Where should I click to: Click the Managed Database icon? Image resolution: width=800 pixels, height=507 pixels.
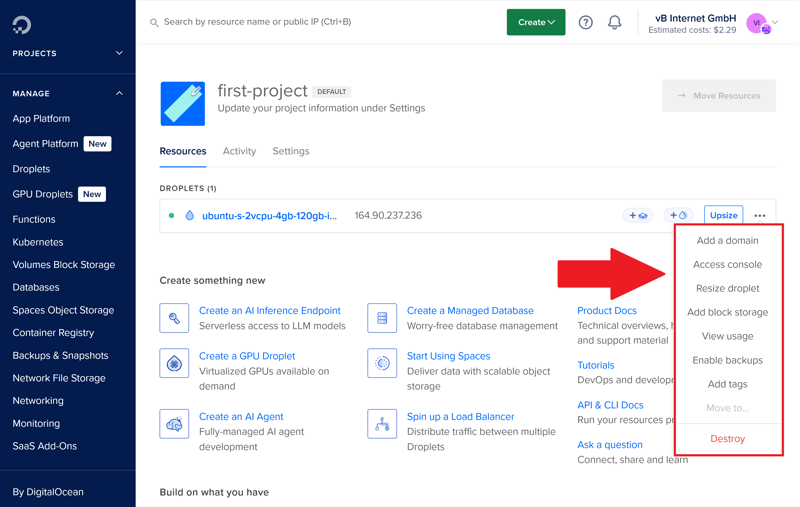pyautogui.click(x=382, y=318)
